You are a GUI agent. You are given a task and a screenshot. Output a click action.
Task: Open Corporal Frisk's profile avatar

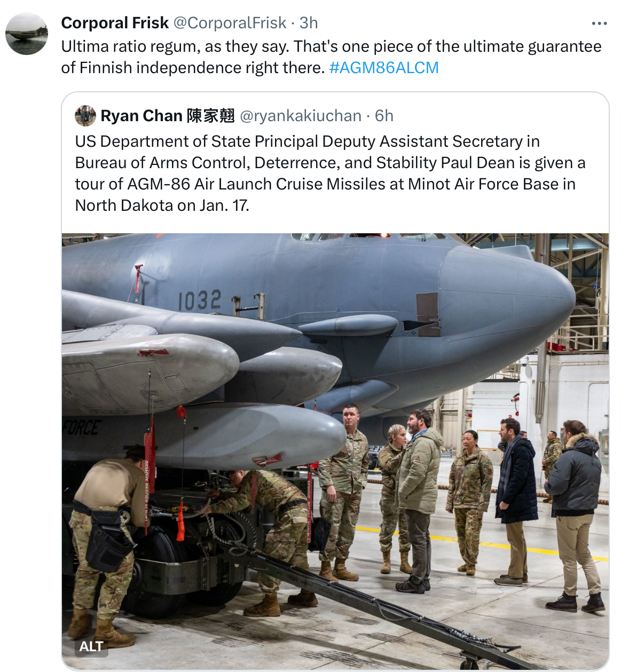(27, 34)
